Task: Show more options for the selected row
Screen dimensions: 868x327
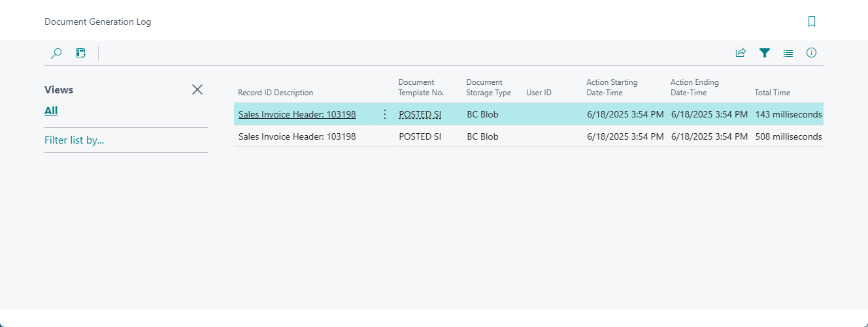Action: [384, 114]
